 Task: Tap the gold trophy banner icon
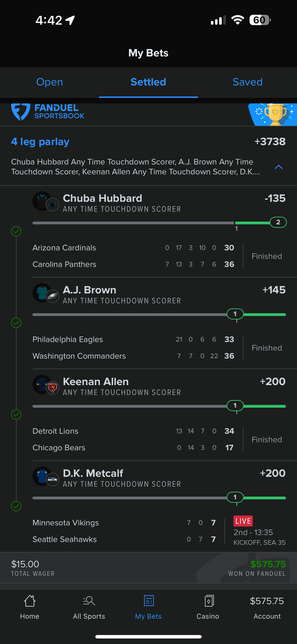(275, 114)
